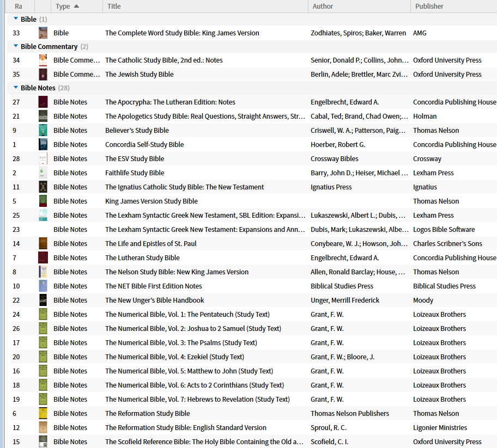Select title 'The ESV Study Bible'
Viewport: 497px width, 448px height.
coord(135,158)
